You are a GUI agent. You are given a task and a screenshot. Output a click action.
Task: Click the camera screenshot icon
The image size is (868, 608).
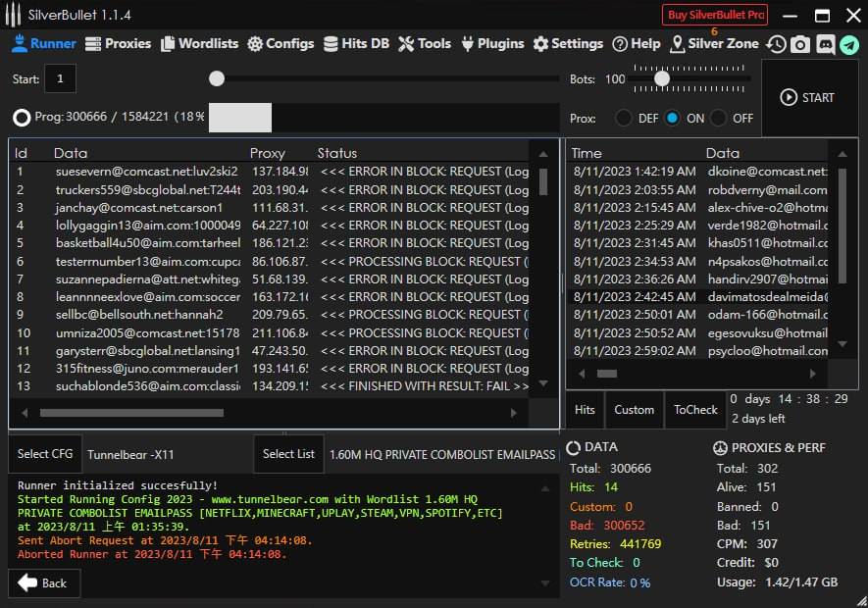tap(800, 44)
